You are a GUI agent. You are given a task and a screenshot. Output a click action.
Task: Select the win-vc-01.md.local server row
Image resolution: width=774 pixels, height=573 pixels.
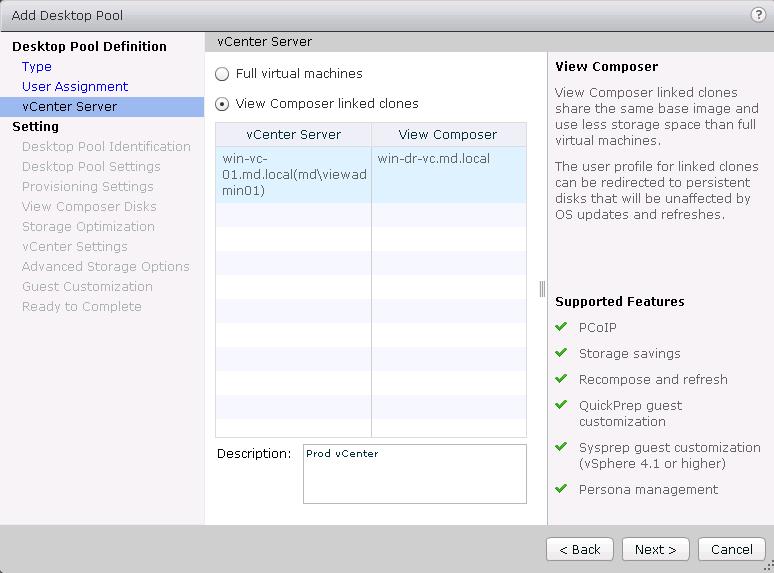370,174
